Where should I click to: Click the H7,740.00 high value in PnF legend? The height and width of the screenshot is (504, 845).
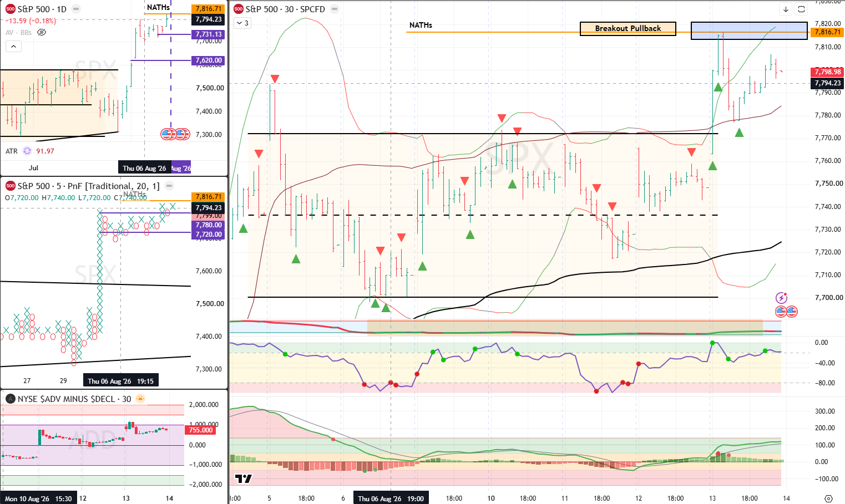point(58,197)
